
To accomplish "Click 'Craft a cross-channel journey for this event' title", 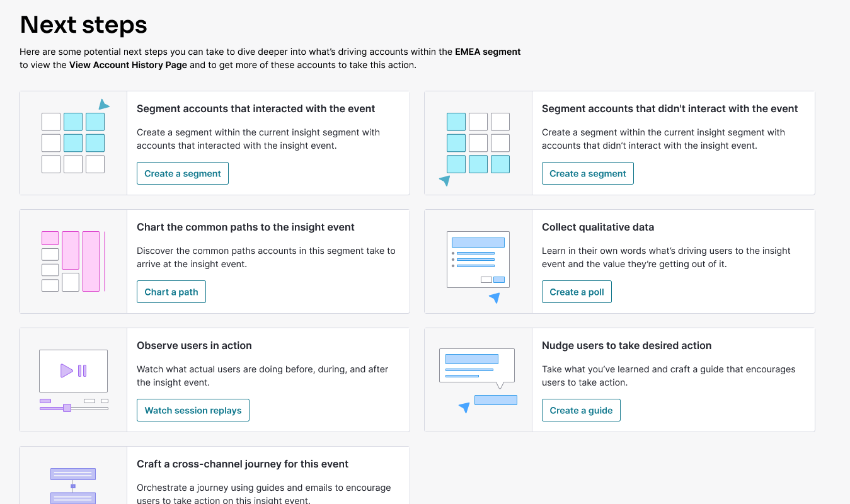I will coord(243,464).
